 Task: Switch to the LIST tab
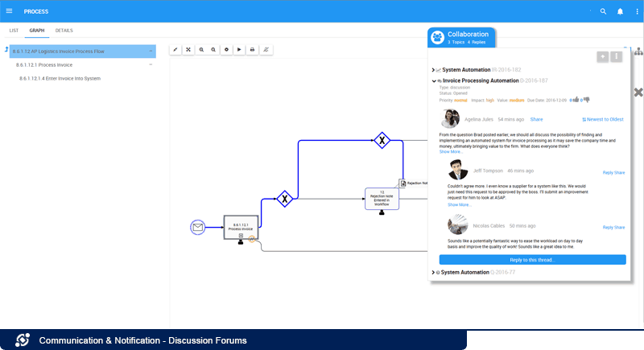click(x=14, y=31)
